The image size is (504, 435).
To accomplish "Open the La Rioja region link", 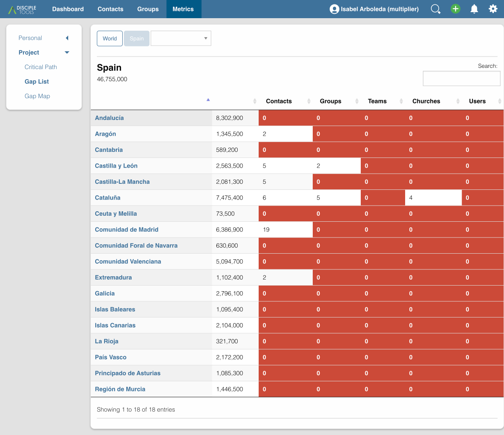I will click(107, 341).
